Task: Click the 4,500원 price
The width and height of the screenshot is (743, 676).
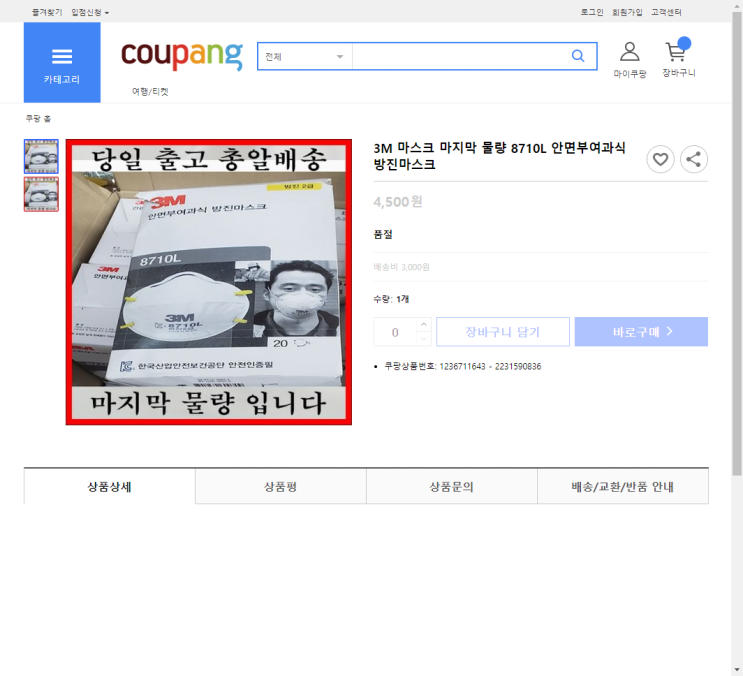Action: coord(398,202)
